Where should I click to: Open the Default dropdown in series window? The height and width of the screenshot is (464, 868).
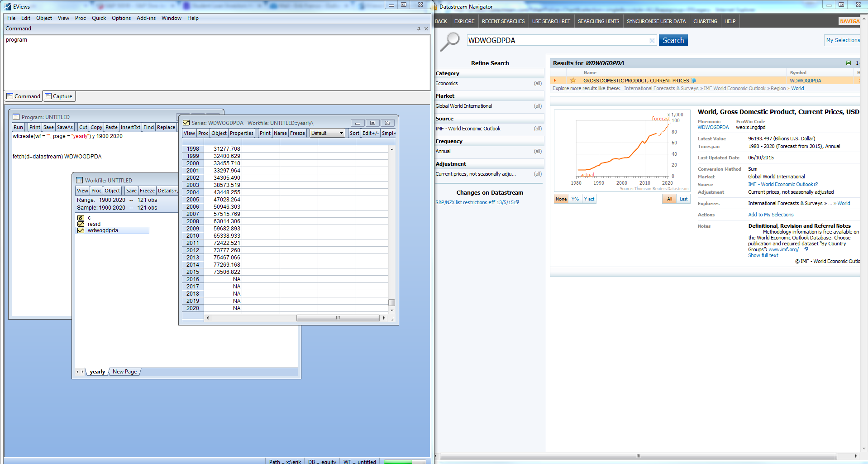[x=327, y=133]
